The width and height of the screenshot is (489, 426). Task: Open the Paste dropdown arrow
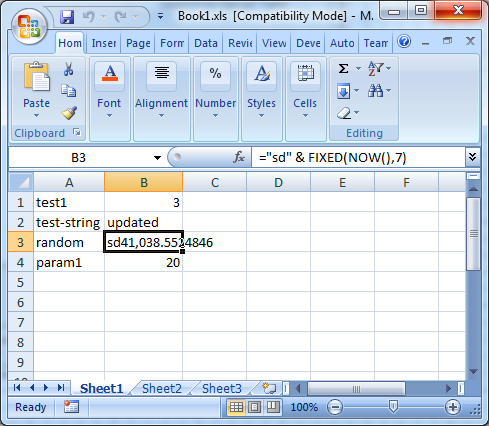[36, 116]
